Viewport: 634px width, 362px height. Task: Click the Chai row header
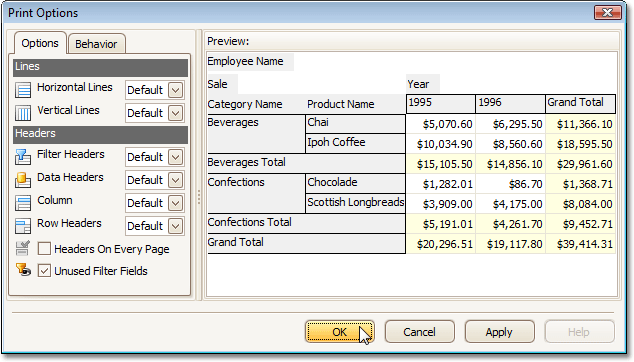click(355, 124)
